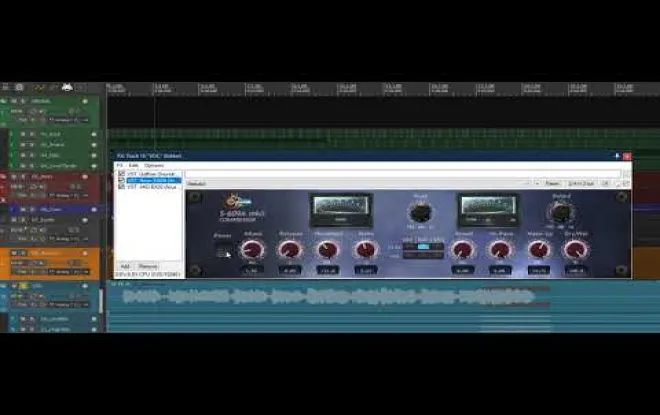Image resolution: width=660 pixels, height=415 pixels.
Task: Click the gear-shaped icon in the top-left toolbar
Action: (x=19, y=87)
